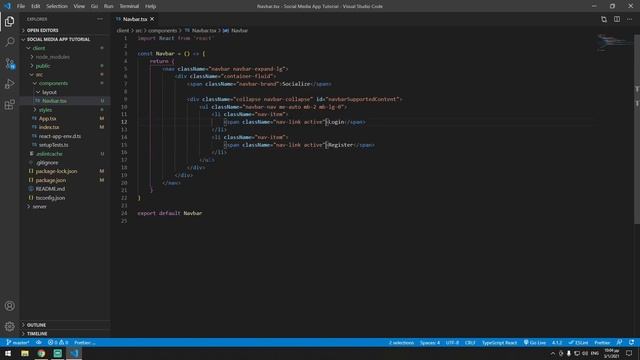The image size is (640, 360).
Task: Open the Run menu
Action: point(108,6)
